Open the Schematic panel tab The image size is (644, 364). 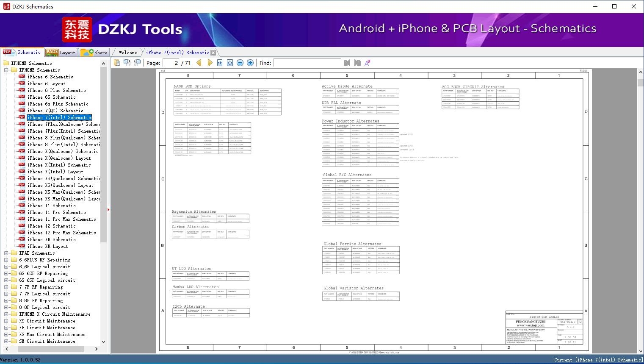22,52
